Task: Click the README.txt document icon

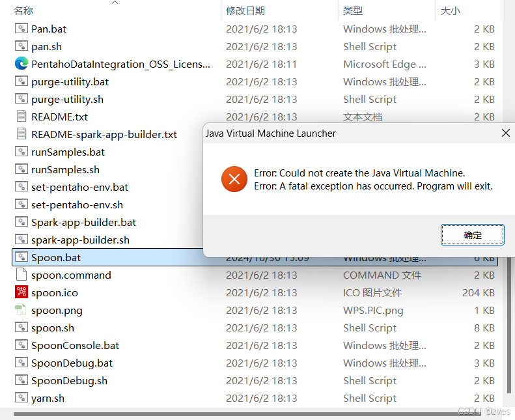Action: coord(21,117)
